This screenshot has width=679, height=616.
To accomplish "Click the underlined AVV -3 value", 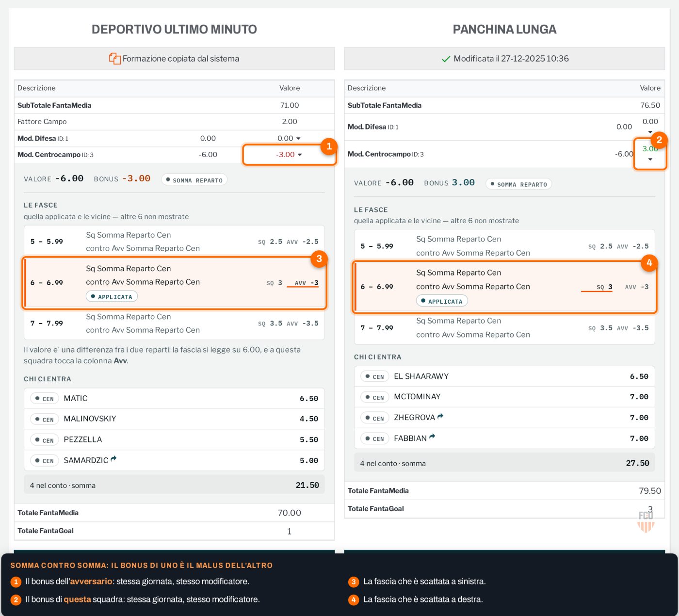I will (x=307, y=283).
